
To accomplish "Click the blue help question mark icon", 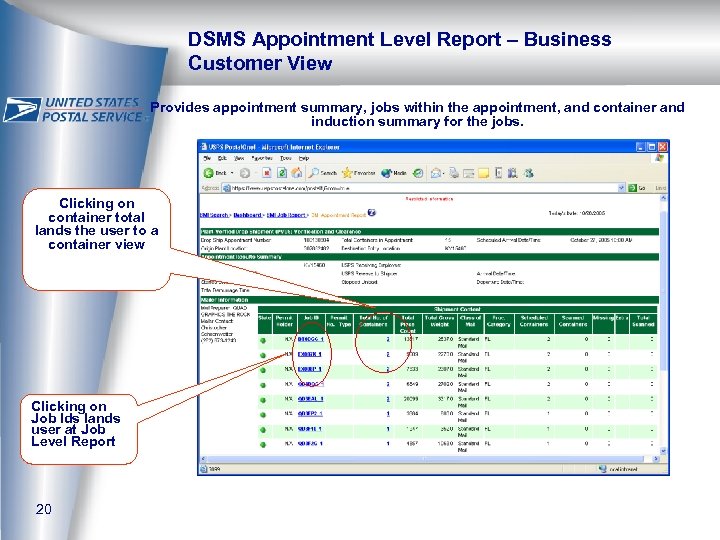I will 372,213.
